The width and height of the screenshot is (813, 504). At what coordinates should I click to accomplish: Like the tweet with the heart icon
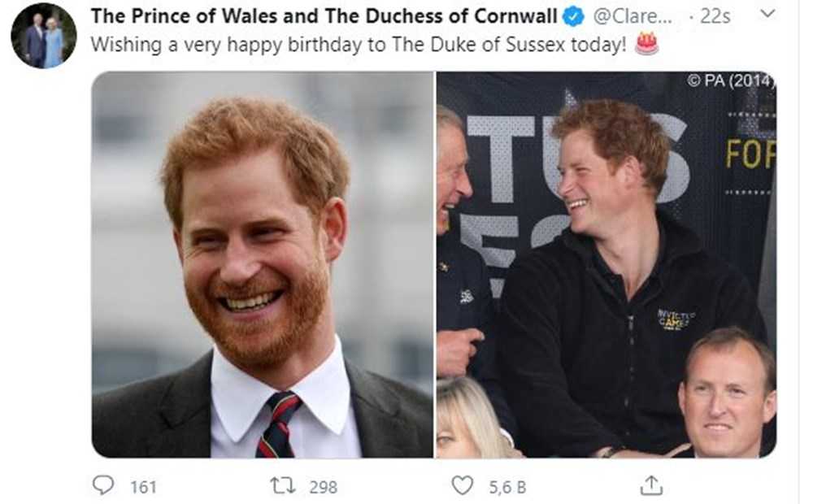coord(463,486)
